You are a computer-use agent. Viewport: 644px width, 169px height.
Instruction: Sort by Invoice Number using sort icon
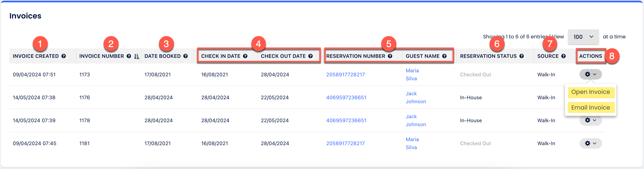(x=136, y=56)
